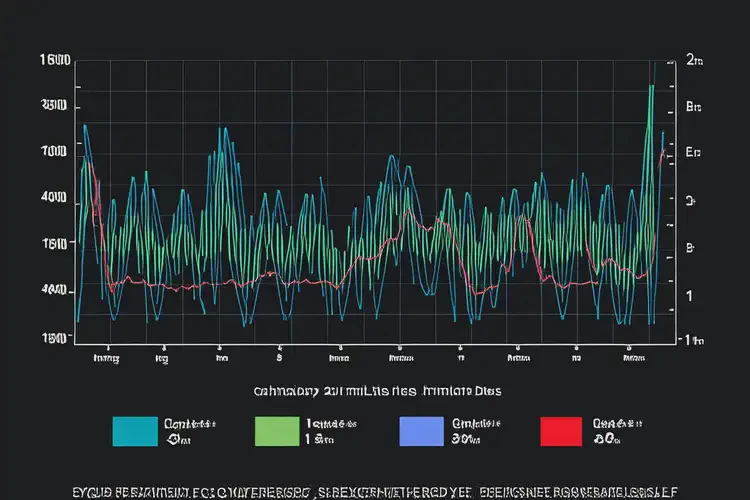Click the 7000 label on left axis
The width and height of the screenshot is (750, 500).
click(x=53, y=150)
